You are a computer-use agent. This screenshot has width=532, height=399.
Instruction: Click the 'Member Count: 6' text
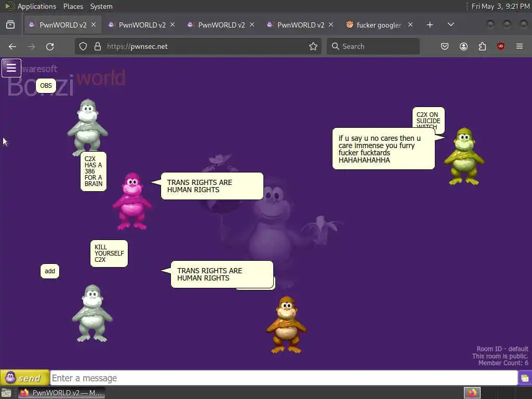pyautogui.click(x=503, y=363)
